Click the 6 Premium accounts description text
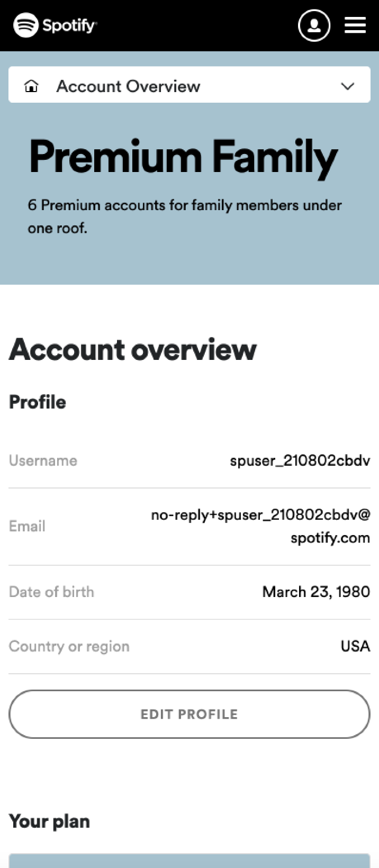379x868 pixels. [184, 216]
